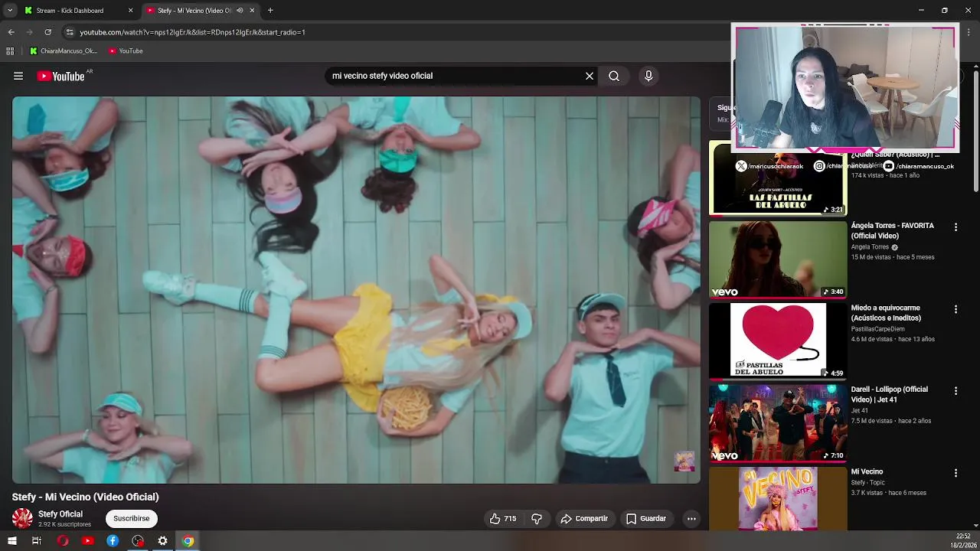The height and width of the screenshot is (551, 980).
Task: Open Darell - Lollipop video title
Action: tap(890, 394)
